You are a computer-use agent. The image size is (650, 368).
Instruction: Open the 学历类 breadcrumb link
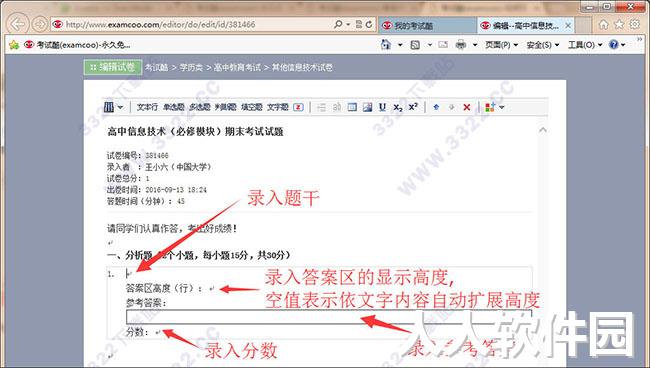(191, 67)
